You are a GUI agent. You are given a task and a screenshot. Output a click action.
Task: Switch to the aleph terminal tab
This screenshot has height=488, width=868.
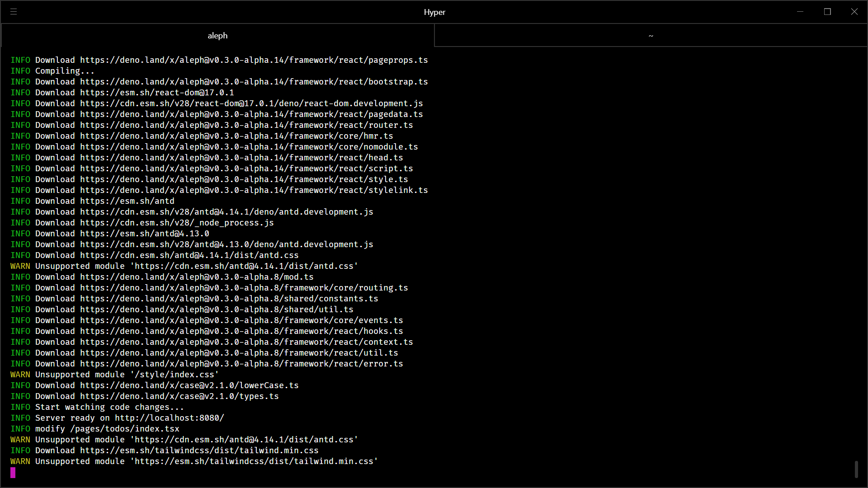click(x=217, y=35)
